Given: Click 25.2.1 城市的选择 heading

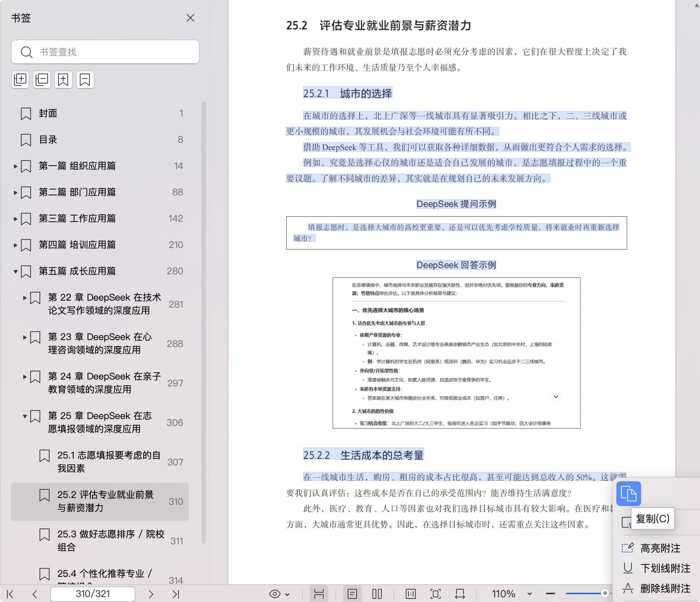Looking at the screenshot, I should pyautogui.click(x=348, y=93).
